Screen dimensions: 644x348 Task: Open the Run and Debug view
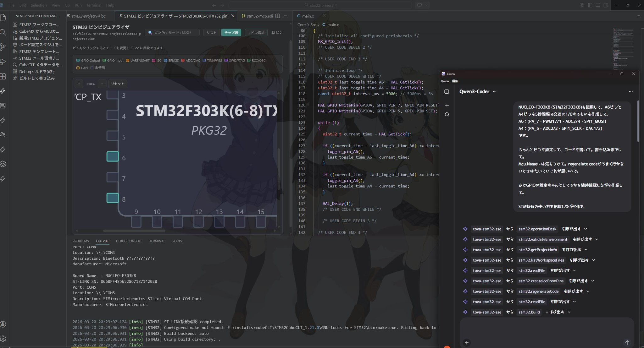(x=3, y=62)
